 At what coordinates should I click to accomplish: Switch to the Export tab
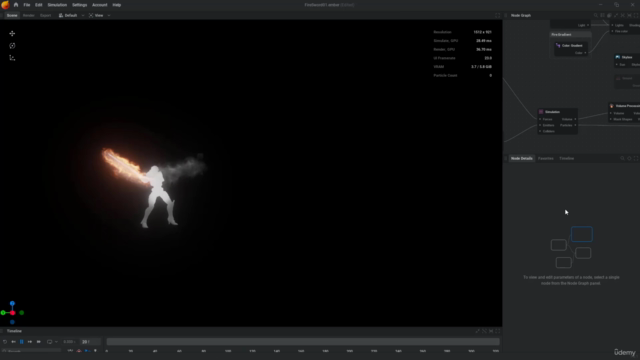[x=45, y=16]
